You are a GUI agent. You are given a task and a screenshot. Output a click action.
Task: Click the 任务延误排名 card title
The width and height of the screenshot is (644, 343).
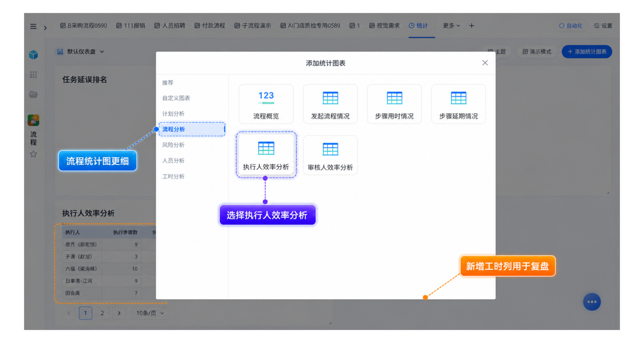[x=85, y=80]
